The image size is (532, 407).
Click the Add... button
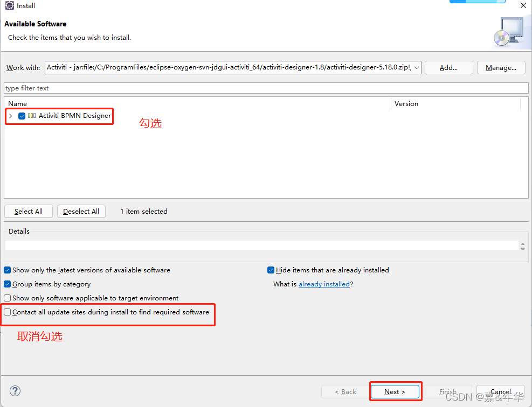(448, 68)
